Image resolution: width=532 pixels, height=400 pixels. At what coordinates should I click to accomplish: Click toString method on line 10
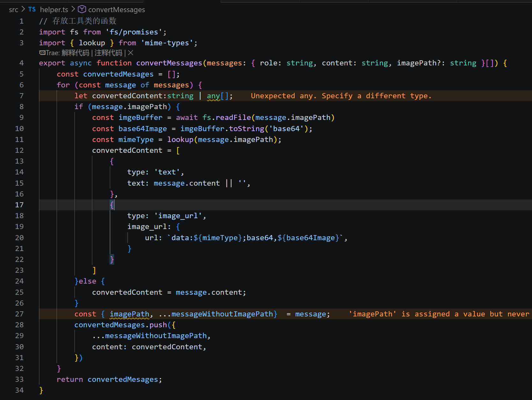pyautogui.click(x=247, y=129)
